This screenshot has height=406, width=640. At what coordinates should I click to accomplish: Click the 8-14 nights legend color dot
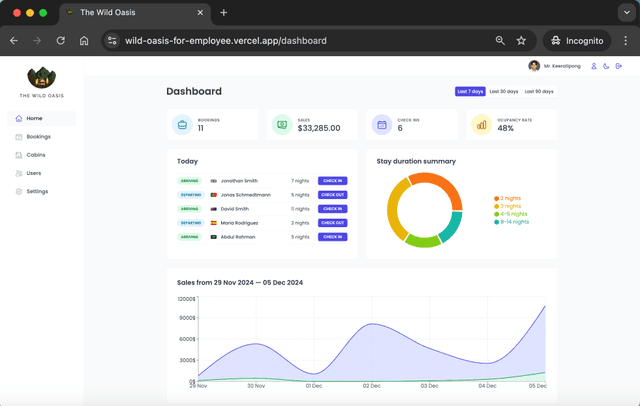pos(497,222)
